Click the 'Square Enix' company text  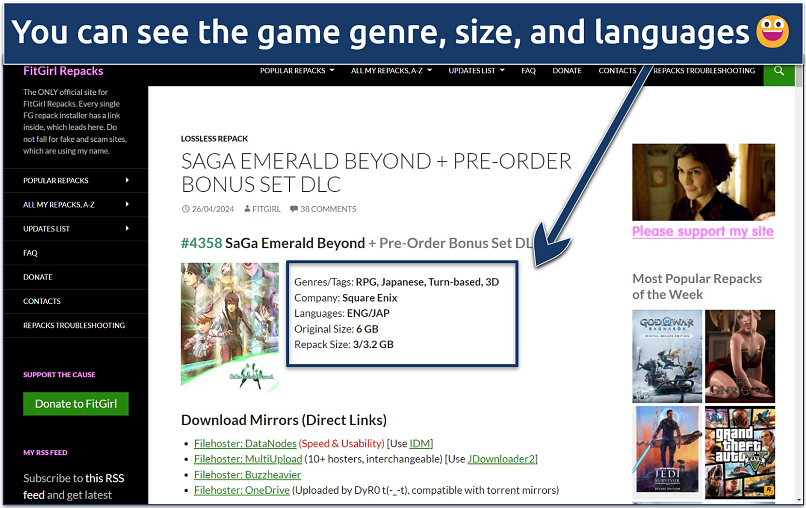pyautogui.click(x=370, y=298)
